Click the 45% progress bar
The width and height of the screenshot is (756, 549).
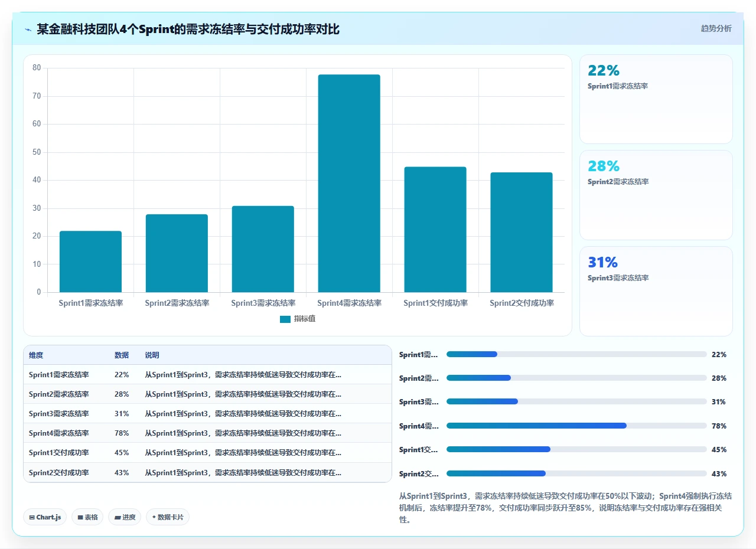click(576, 449)
